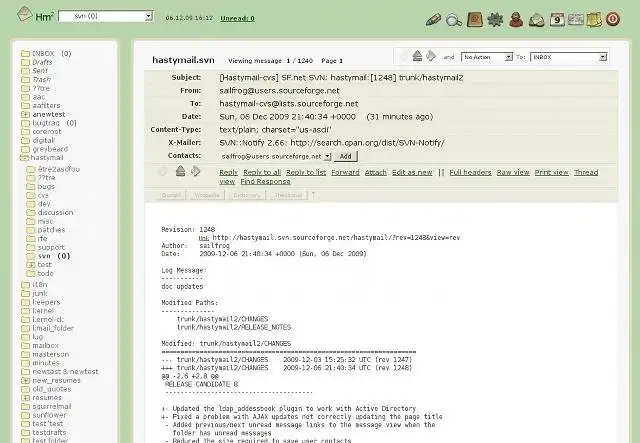Open the options gear icon
This screenshot has height=443, width=640.
[495, 19]
